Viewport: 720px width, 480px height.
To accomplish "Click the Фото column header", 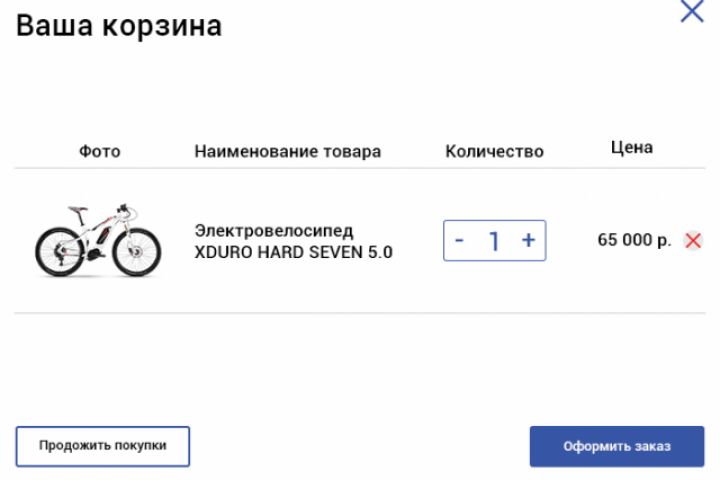I will click(x=99, y=152).
